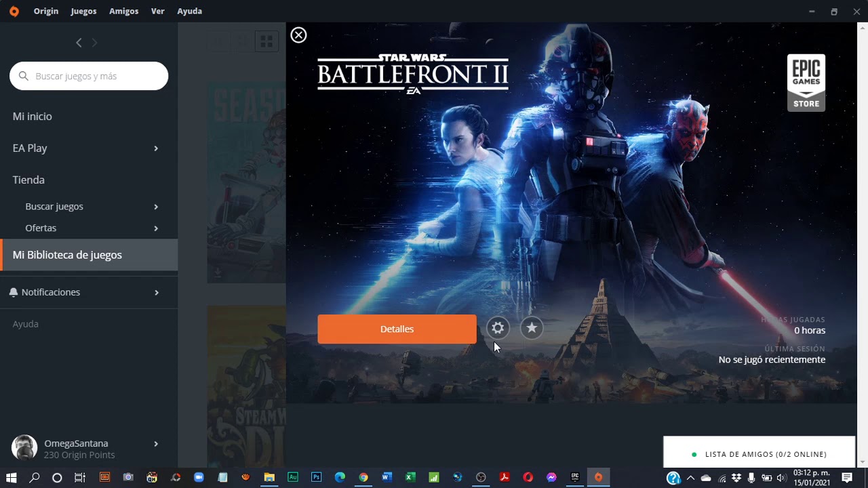
Task: Open Microsoft Word from taskbar
Action: [387, 477]
